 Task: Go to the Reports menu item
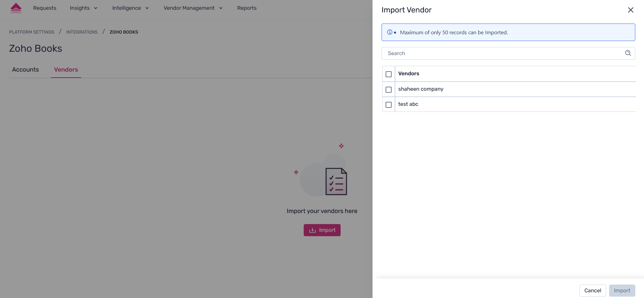pyautogui.click(x=247, y=8)
